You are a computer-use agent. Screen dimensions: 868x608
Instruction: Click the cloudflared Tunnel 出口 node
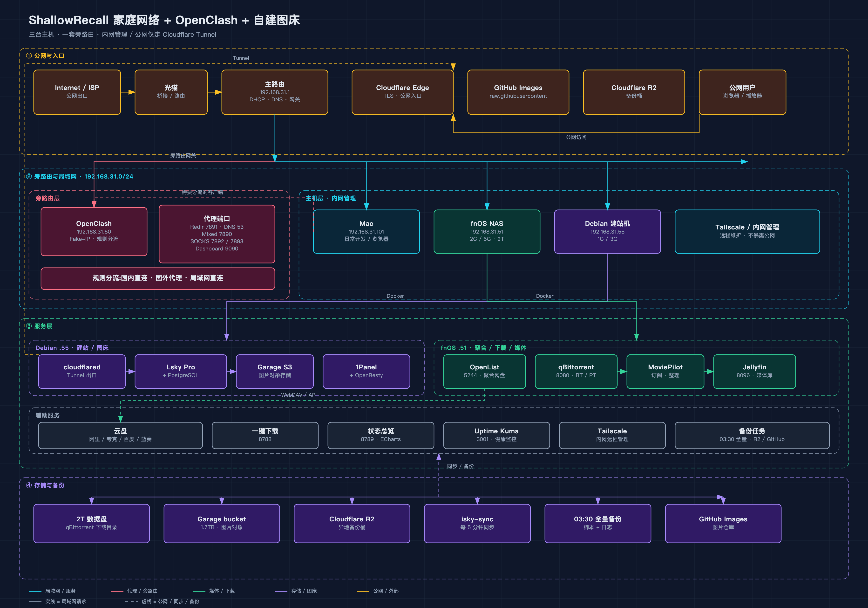(x=82, y=372)
